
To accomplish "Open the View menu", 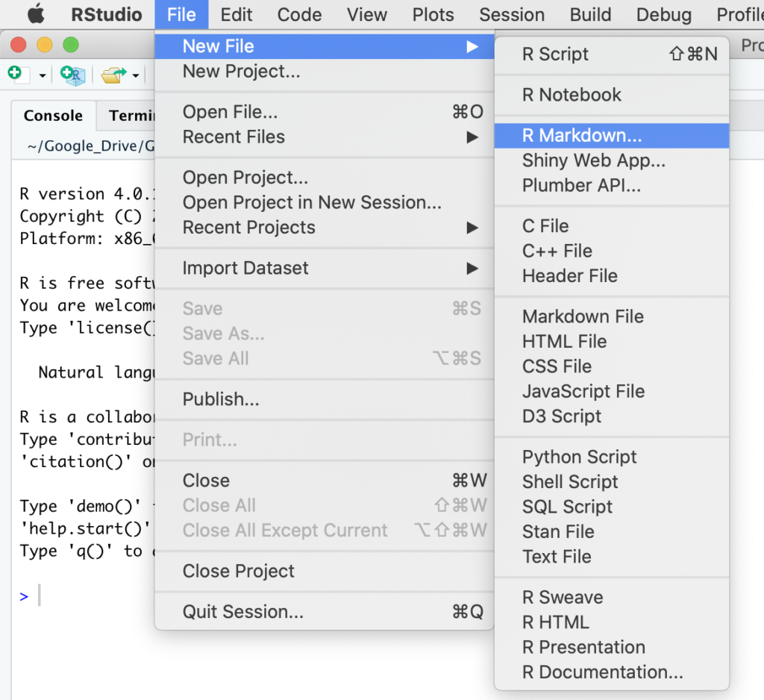I will click(x=367, y=15).
